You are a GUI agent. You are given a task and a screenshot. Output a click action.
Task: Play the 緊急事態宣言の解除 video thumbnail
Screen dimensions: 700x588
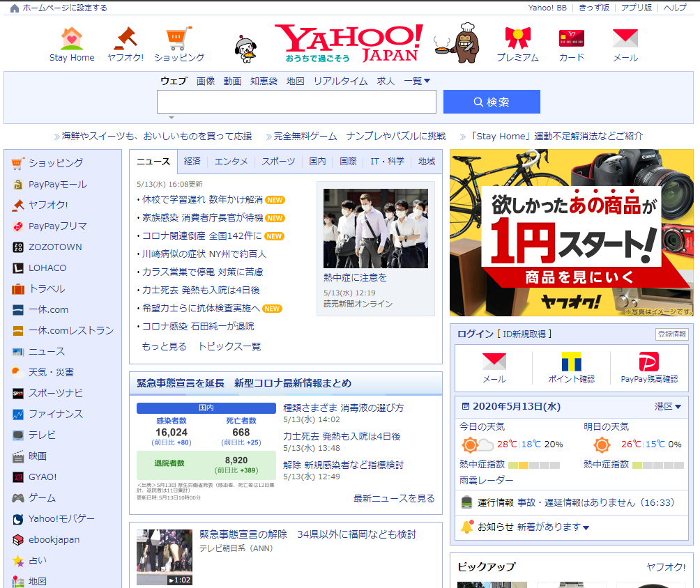[165, 557]
